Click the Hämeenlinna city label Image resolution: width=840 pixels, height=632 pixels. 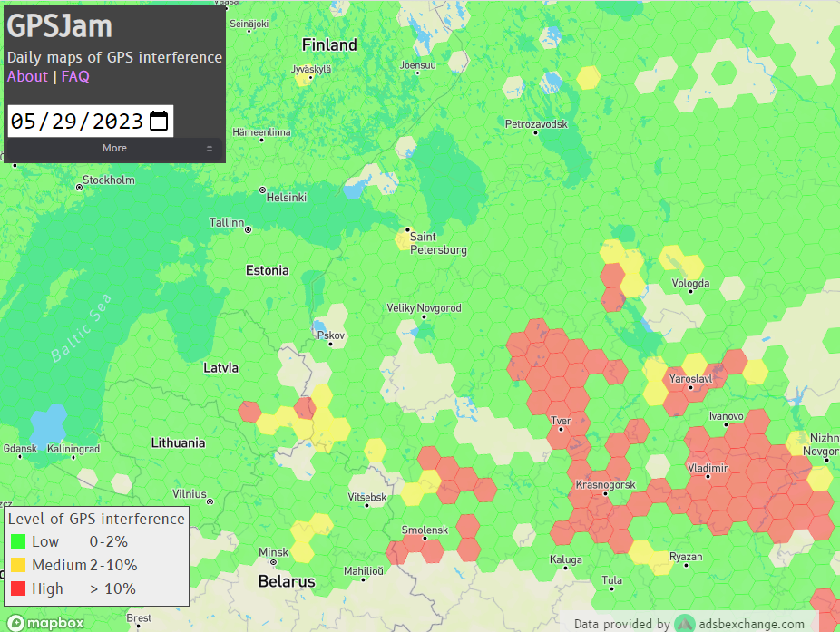click(x=261, y=132)
